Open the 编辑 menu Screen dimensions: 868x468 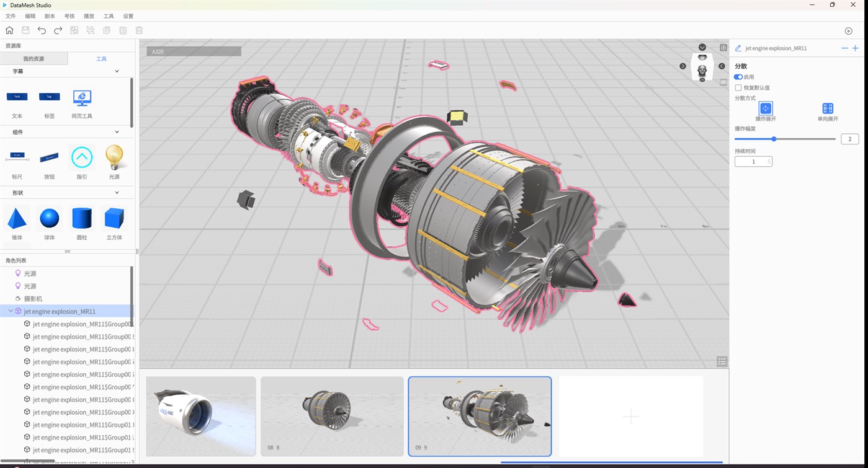tap(30, 16)
